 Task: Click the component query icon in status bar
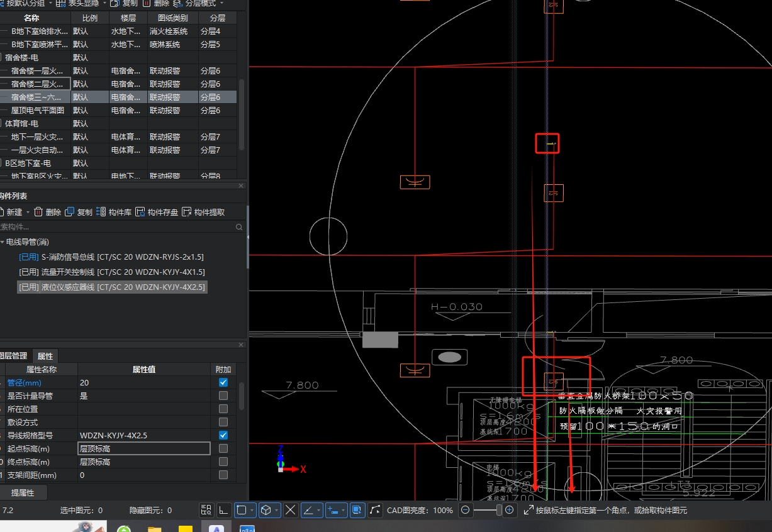[x=206, y=510]
